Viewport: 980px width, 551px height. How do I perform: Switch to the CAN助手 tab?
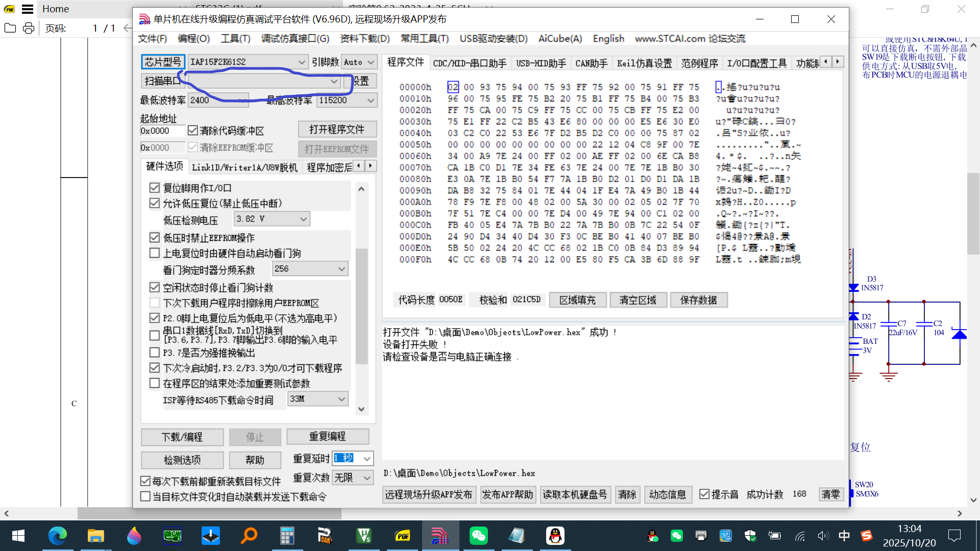pos(591,63)
